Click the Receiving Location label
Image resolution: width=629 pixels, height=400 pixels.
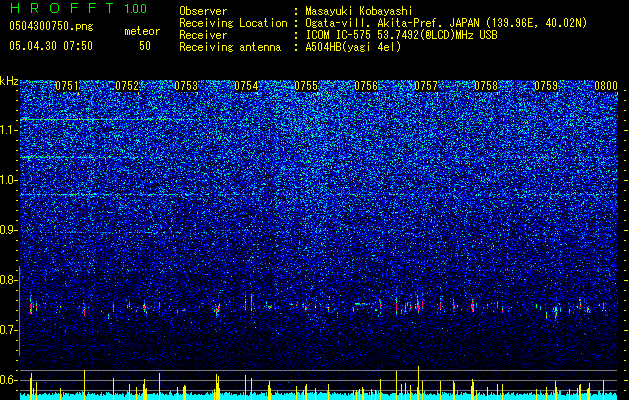click(x=233, y=23)
